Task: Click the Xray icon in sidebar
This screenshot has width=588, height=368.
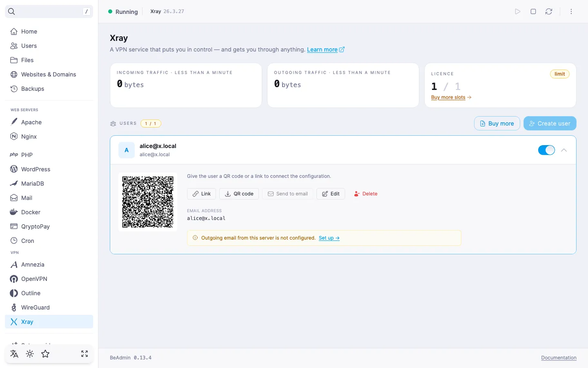Action: click(x=14, y=322)
